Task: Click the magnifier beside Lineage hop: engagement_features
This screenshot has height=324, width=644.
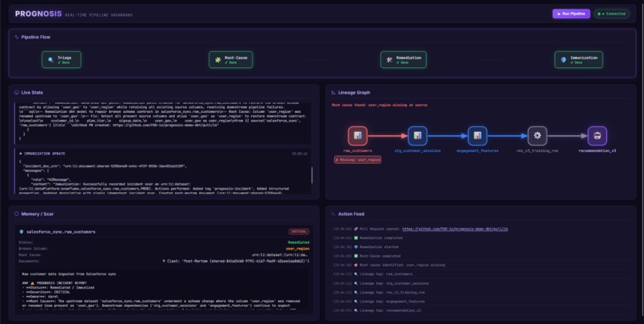Action: click(356, 302)
